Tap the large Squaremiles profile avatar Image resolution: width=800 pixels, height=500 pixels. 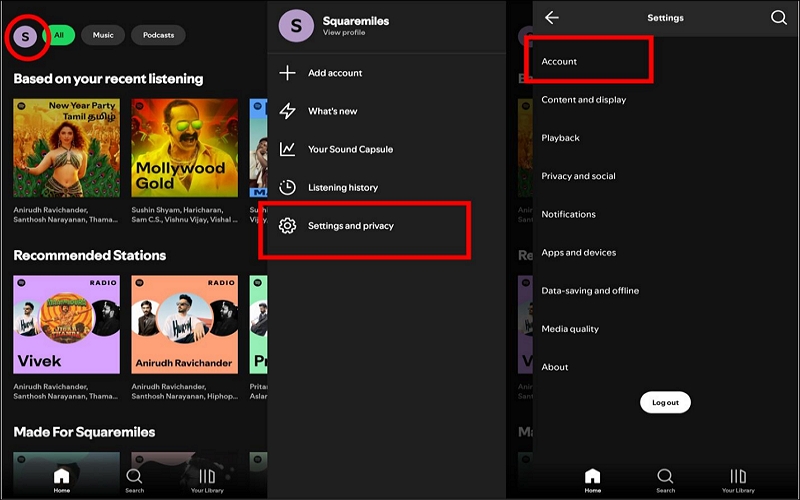point(296,26)
